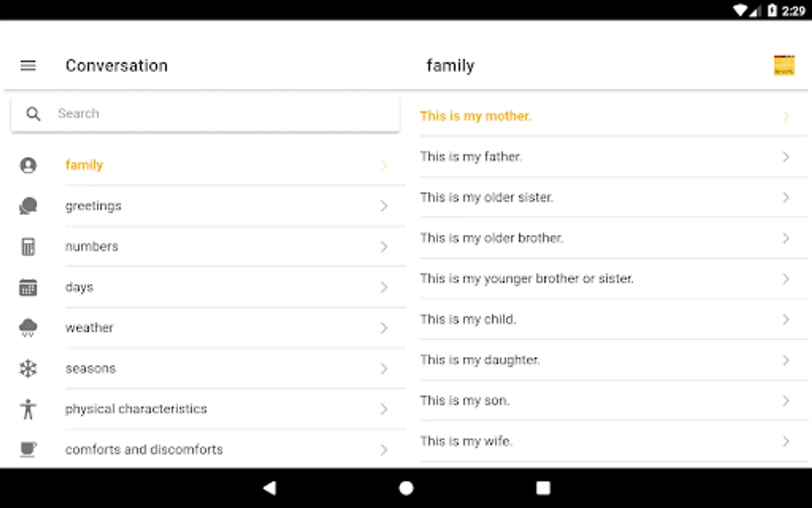This screenshot has width=812, height=508.
Task: Select the numbers category
Action: coord(92,247)
